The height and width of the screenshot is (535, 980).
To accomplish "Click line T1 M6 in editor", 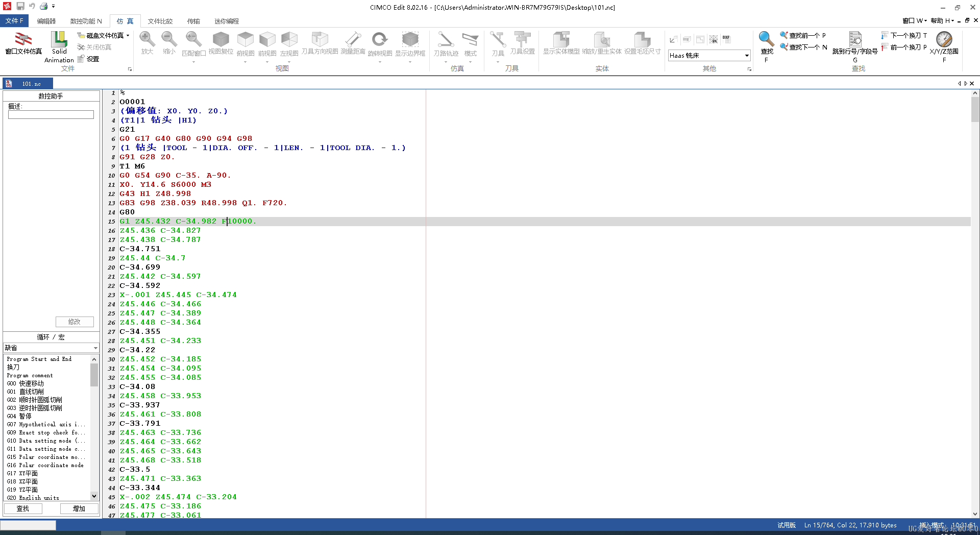I will point(132,166).
